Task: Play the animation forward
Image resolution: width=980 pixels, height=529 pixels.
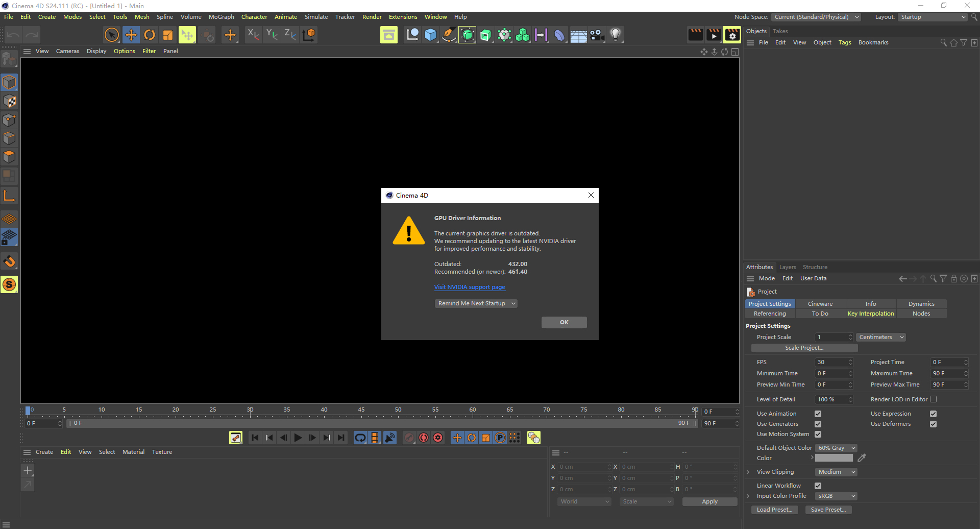Action: pos(298,438)
